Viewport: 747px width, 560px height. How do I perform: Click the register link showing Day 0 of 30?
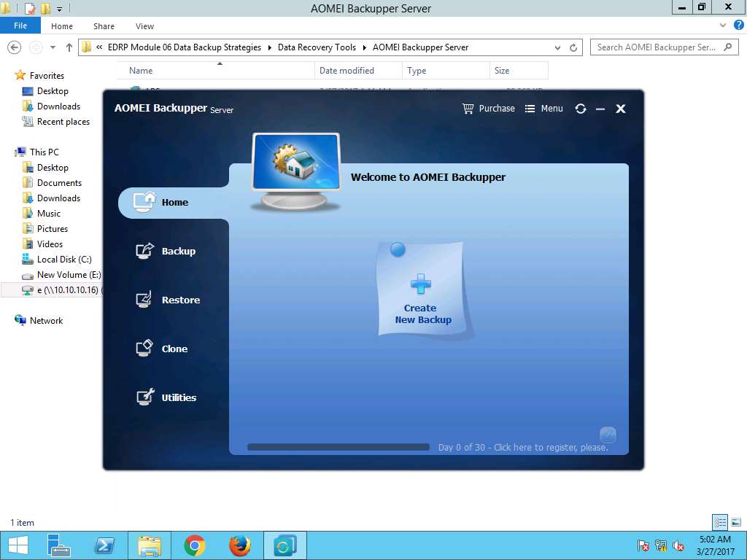[523, 448]
